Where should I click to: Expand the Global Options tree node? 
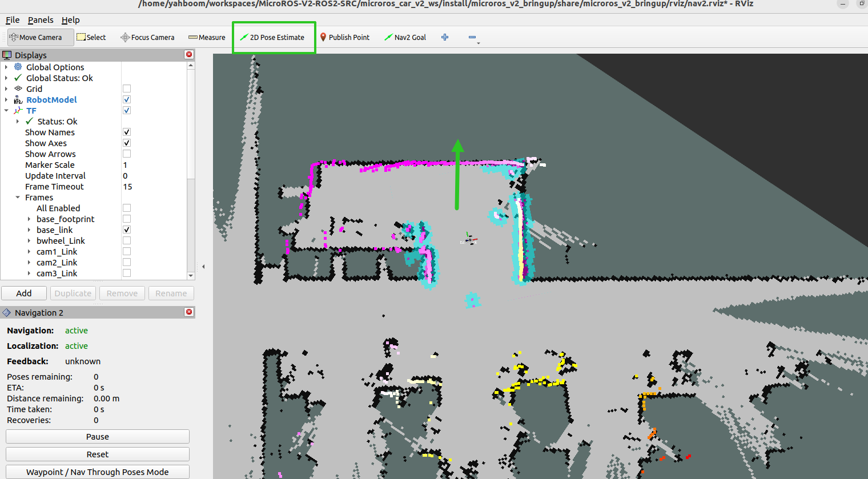[6, 67]
